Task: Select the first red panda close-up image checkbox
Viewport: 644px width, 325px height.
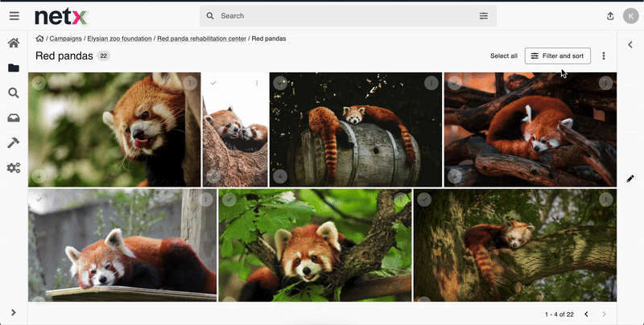Action: coord(39,83)
